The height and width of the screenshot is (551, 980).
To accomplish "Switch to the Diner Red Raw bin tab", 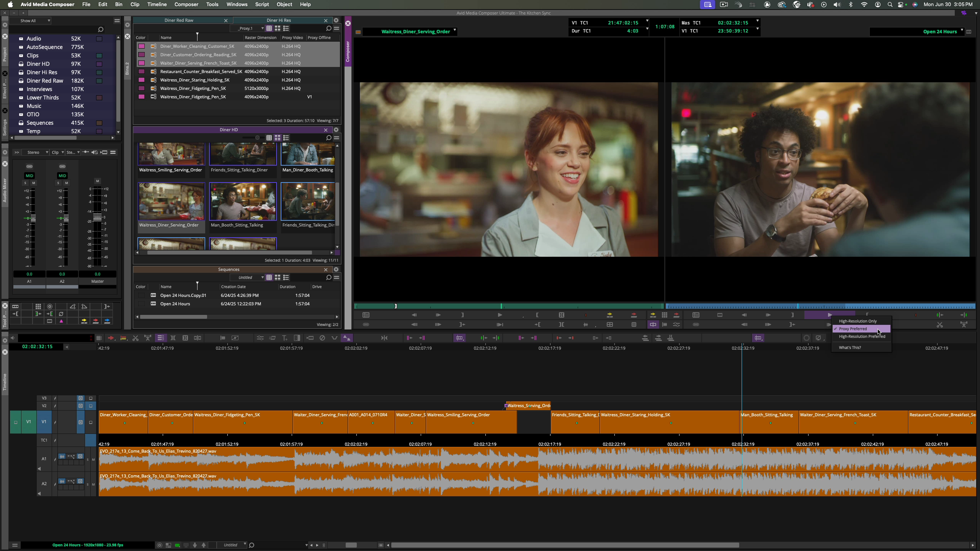I will coord(179,20).
